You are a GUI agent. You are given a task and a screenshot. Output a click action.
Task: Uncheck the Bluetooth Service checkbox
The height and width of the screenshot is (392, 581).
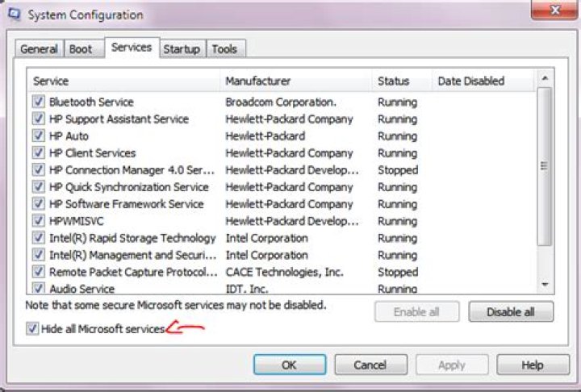click(x=39, y=102)
